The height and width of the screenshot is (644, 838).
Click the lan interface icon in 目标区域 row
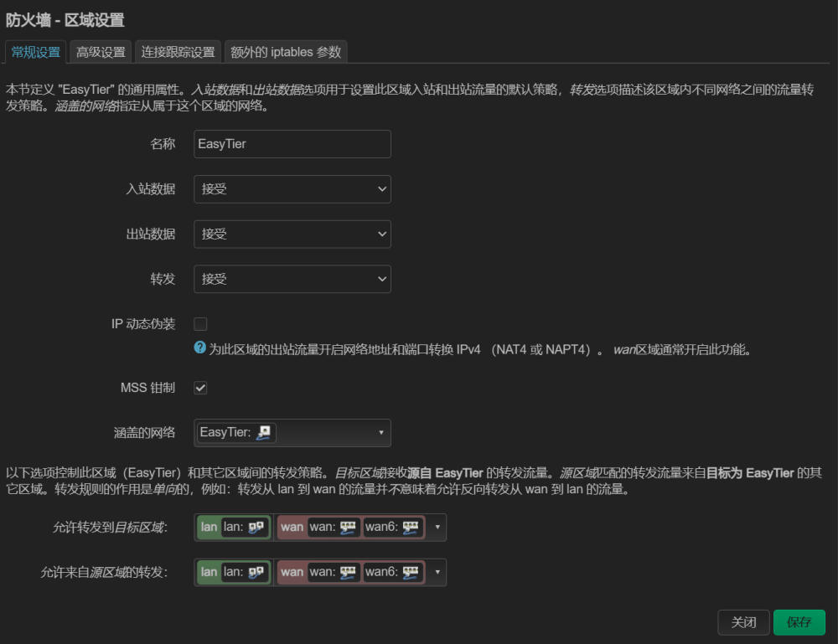tap(256, 528)
